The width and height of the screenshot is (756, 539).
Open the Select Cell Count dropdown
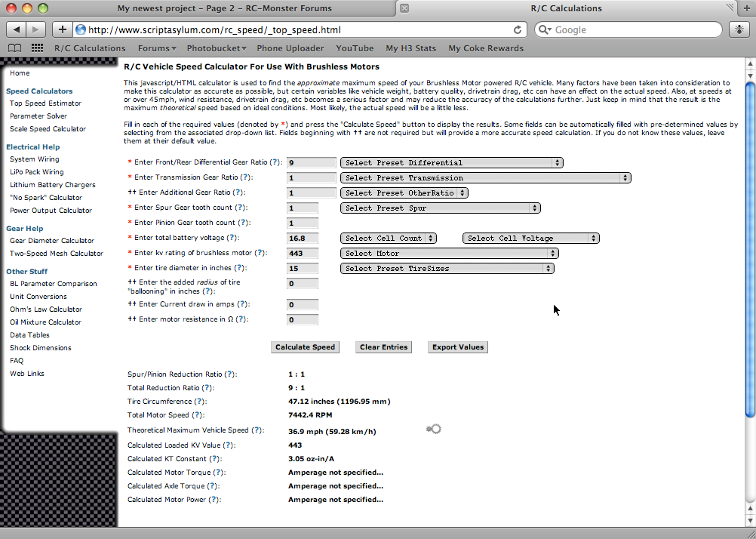[389, 238]
